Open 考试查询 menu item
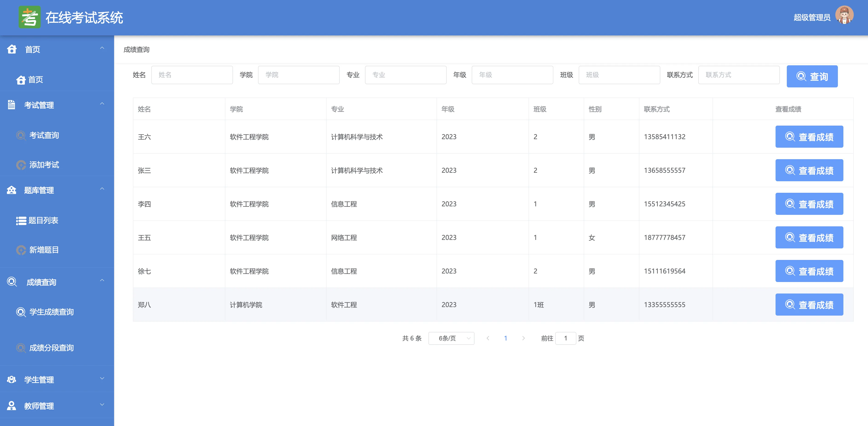Image resolution: width=868 pixels, height=426 pixels. click(x=44, y=135)
